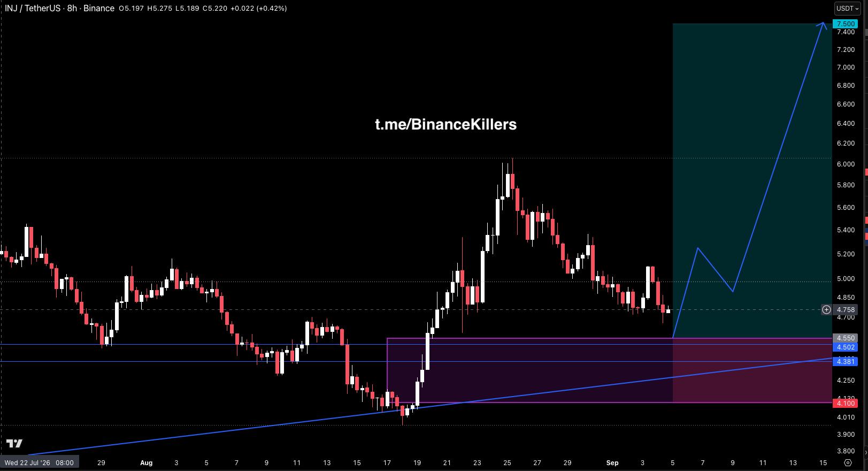868x471 pixels.
Task: Click the high value H5.275
Action: coord(160,9)
